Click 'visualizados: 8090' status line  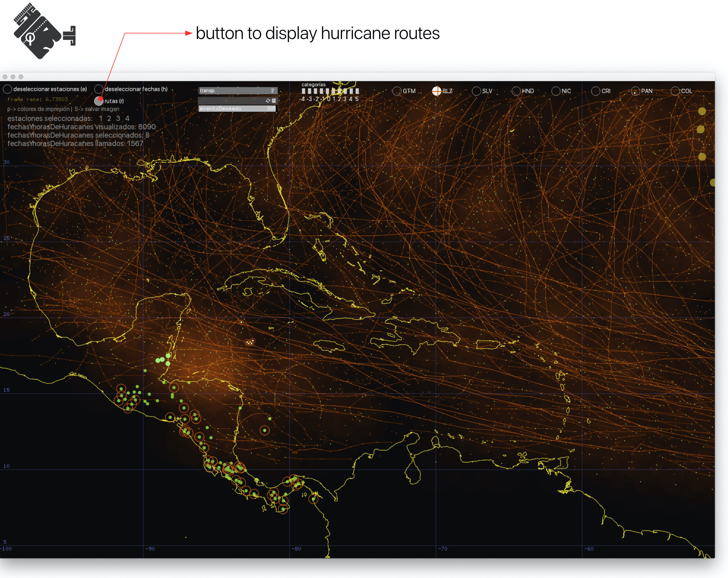point(81,127)
